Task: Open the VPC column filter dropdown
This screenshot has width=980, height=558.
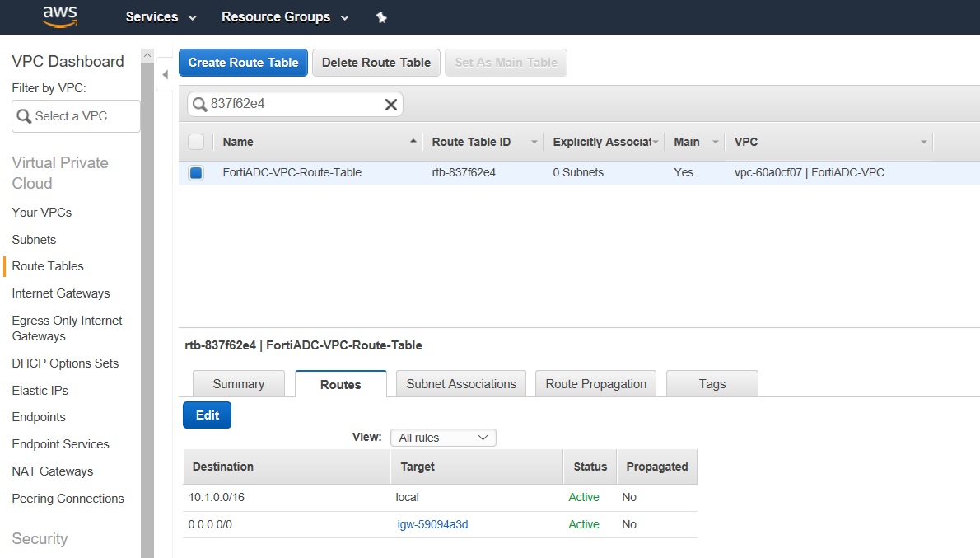Action: tap(922, 141)
